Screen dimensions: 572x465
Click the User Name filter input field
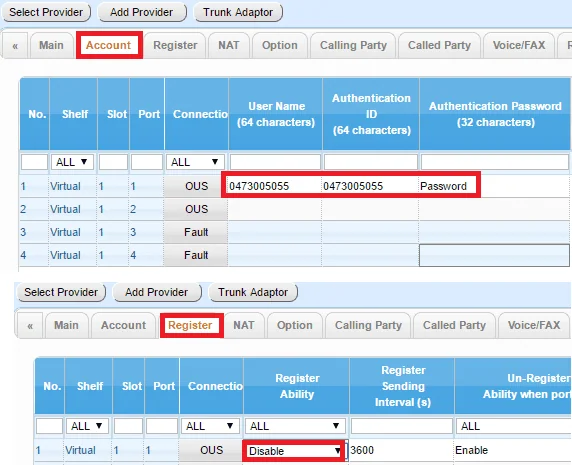[x=275, y=162]
